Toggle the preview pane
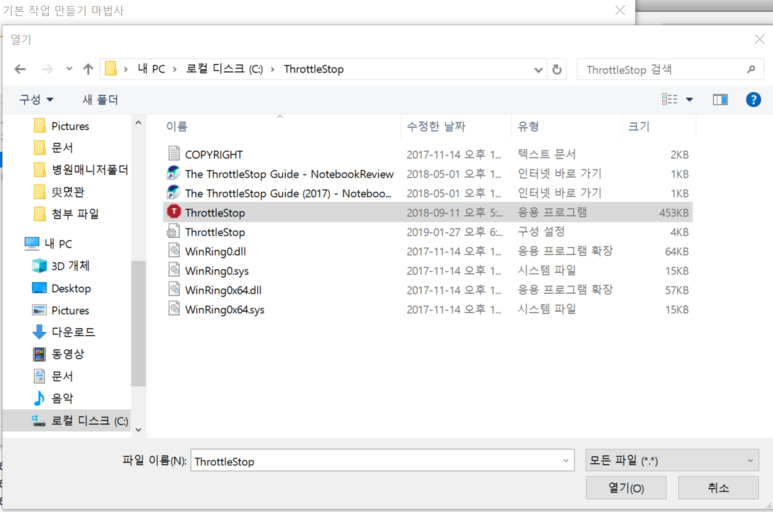The width and height of the screenshot is (773, 512). [x=720, y=100]
